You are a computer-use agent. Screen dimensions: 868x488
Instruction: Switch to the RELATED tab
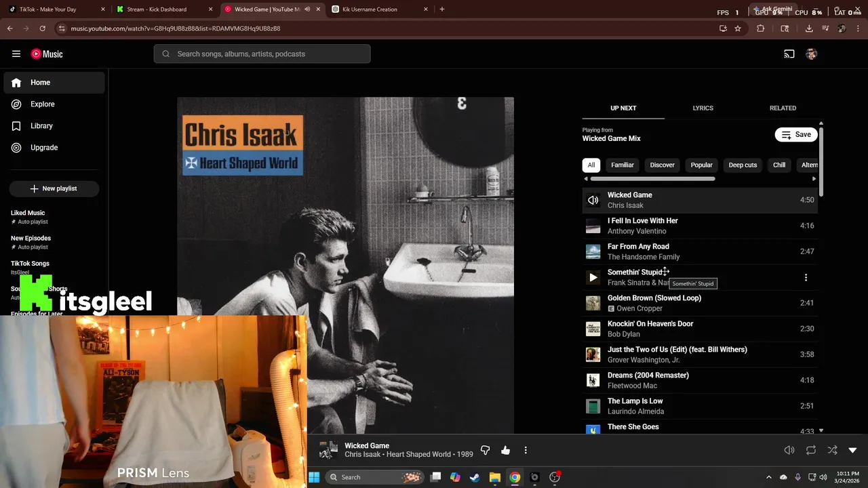(x=783, y=108)
